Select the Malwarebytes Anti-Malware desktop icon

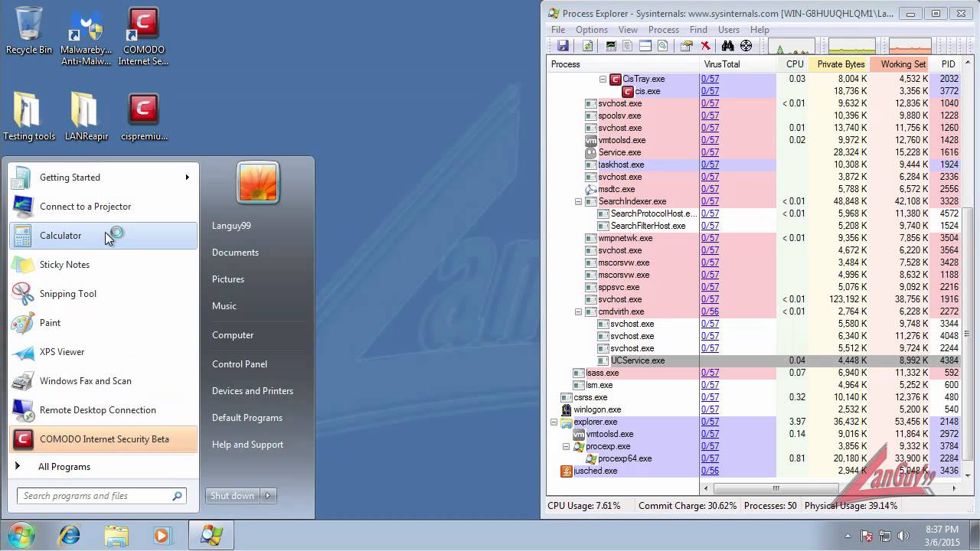pyautogui.click(x=86, y=37)
